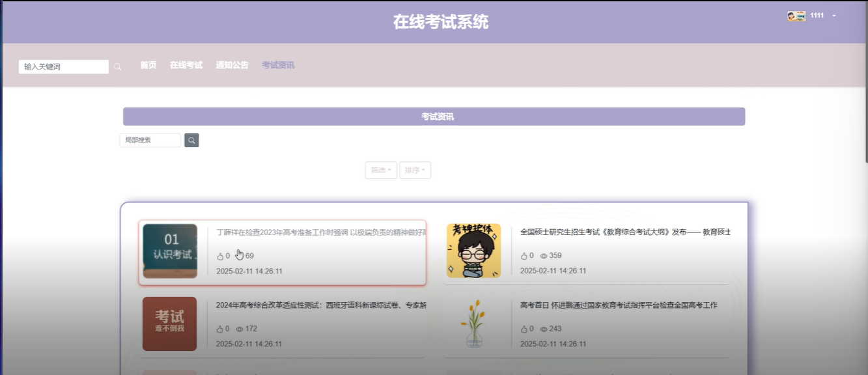This screenshot has width=868, height=375.
Task: Open article 丁薛祥在检查2023年高考准备工作时强调
Action: pyautogui.click(x=322, y=232)
